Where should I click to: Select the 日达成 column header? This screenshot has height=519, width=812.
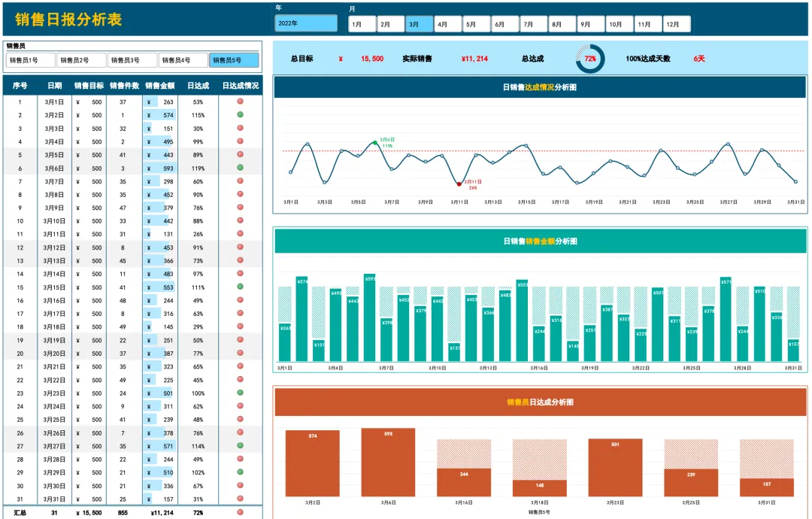[198, 86]
